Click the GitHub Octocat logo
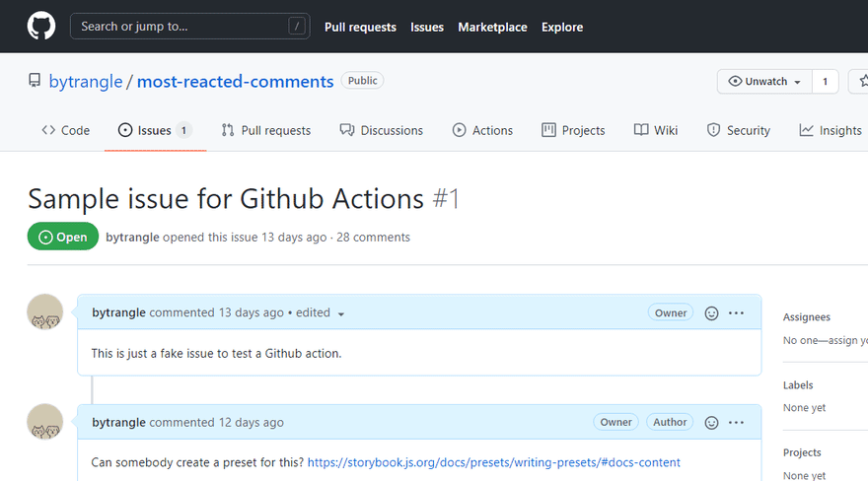Image resolution: width=868 pixels, height=481 pixels. [41, 26]
